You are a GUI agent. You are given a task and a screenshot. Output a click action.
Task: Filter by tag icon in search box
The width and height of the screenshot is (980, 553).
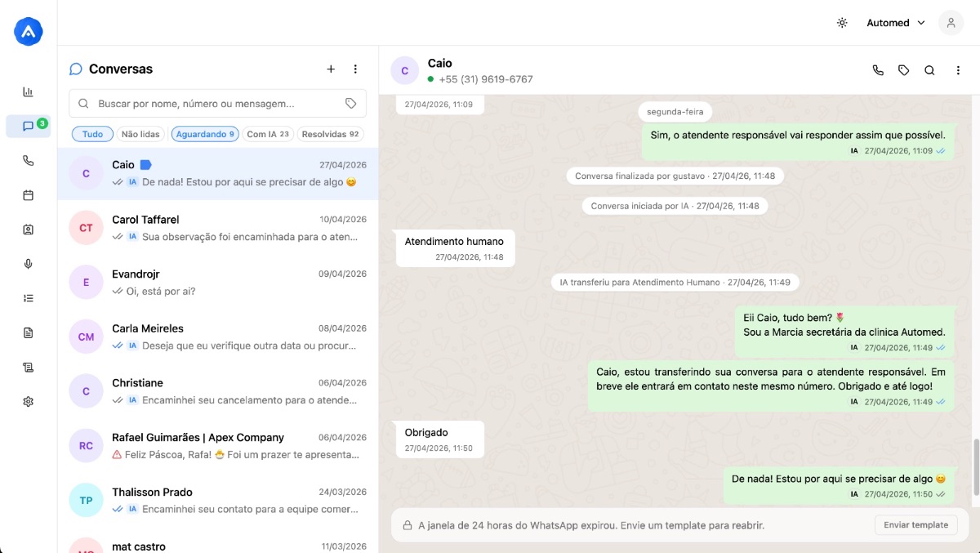[350, 104]
